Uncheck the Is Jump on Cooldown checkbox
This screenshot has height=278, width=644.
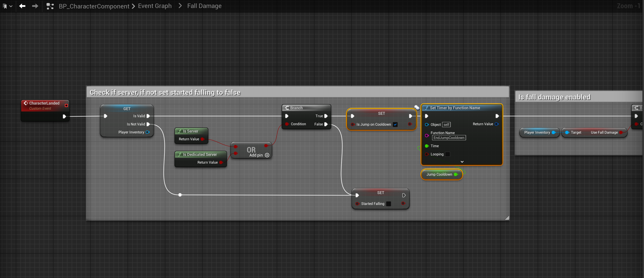pyautogui.click(x=395, y=124)
